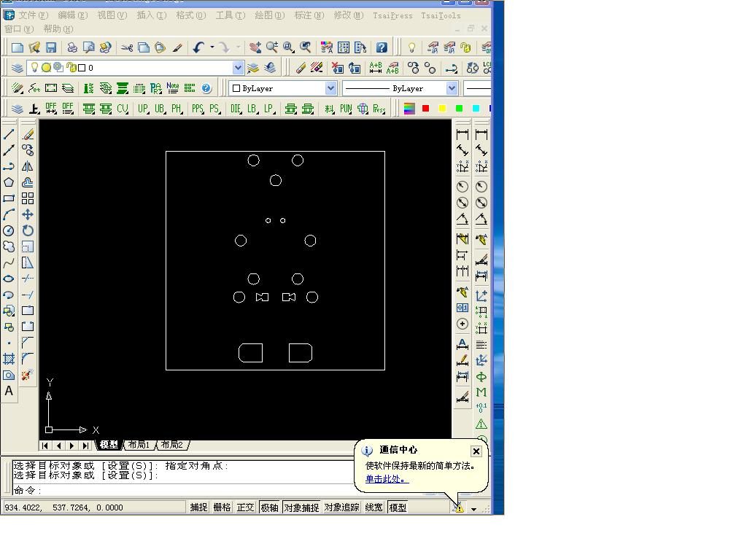Pick the red color swatch

coord(425,109)
